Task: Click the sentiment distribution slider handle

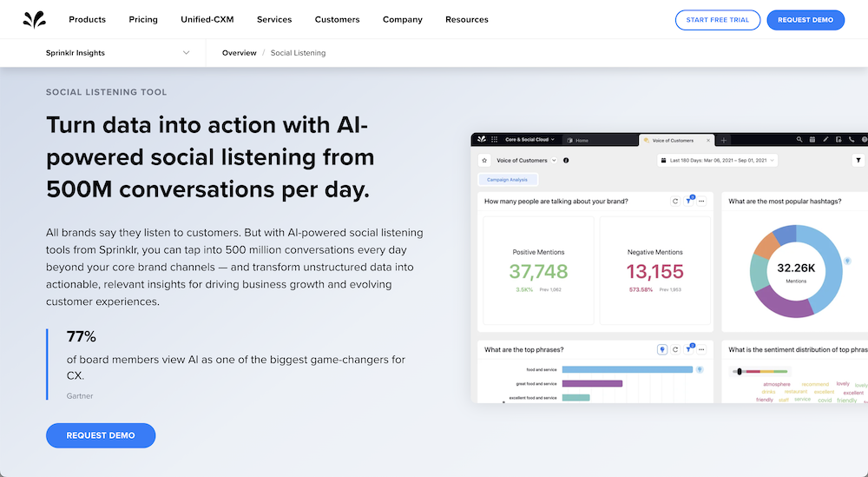Action: [740, 372]
